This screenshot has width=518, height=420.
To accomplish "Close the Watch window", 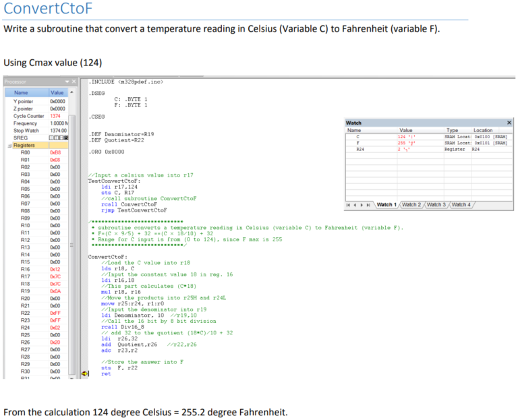I will point(509,123).
